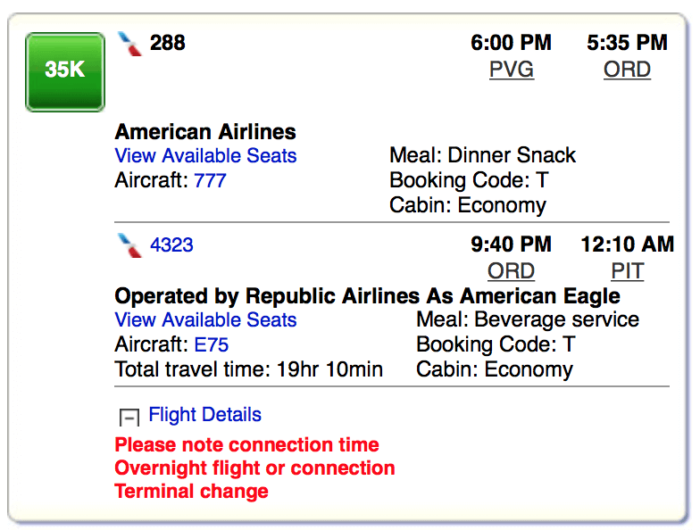Viewport: 700px width, 530px height.
Task: View Available Seats for flight 288
Action: 206,155
